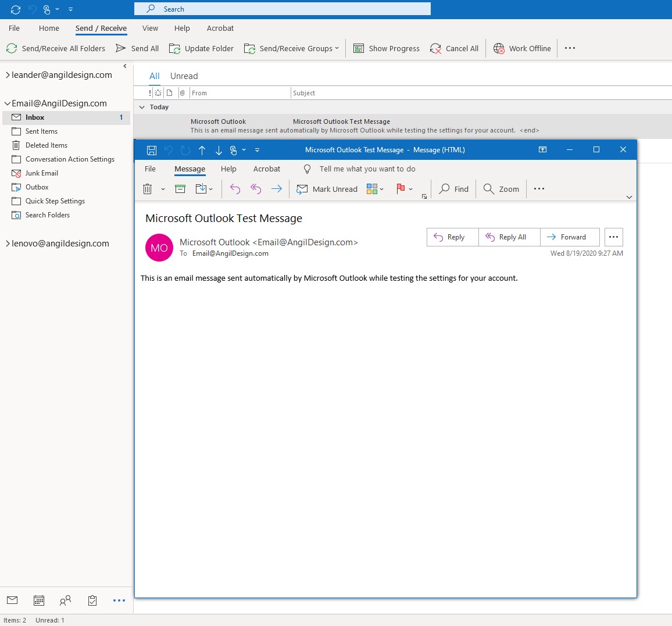Go to Previous Item arrow in message window

[202, 151]
